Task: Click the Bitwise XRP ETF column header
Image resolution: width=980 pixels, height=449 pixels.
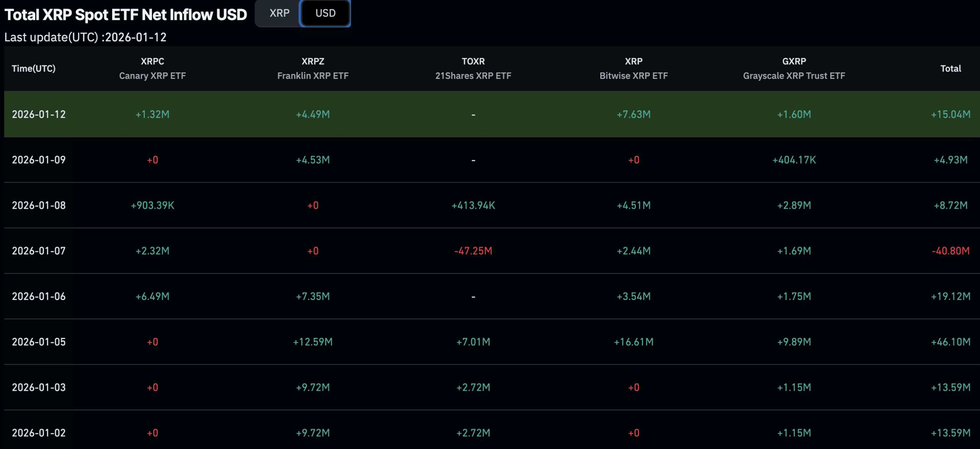Action: tap(634, 68)
